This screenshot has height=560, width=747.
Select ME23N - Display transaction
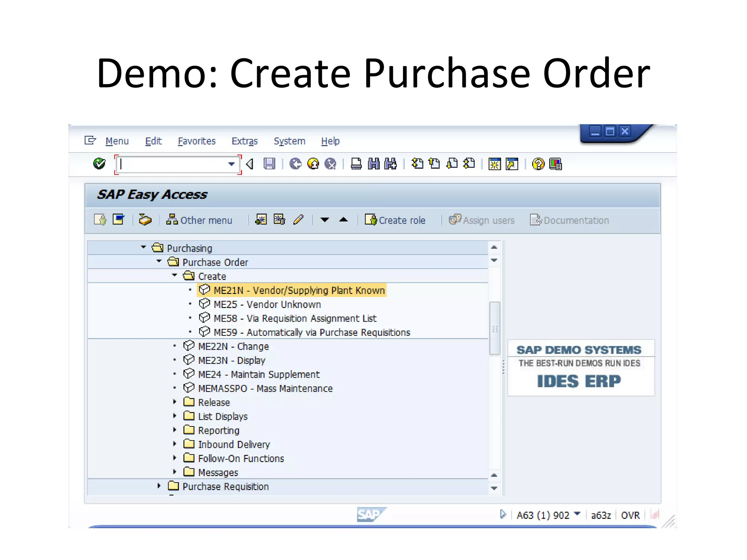pyautogui.click(x=224, y=360)
